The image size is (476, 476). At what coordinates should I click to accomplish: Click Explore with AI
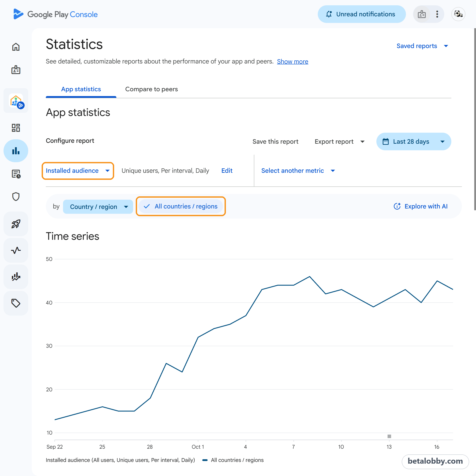coord(420,206)
